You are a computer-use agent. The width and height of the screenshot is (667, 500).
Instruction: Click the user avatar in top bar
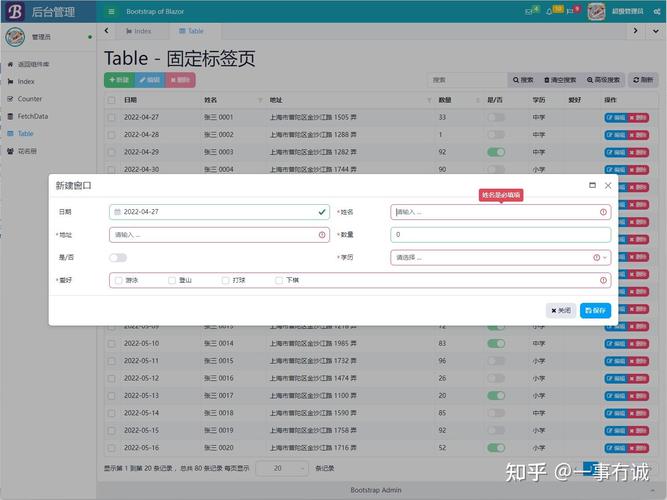pos(596,11)
